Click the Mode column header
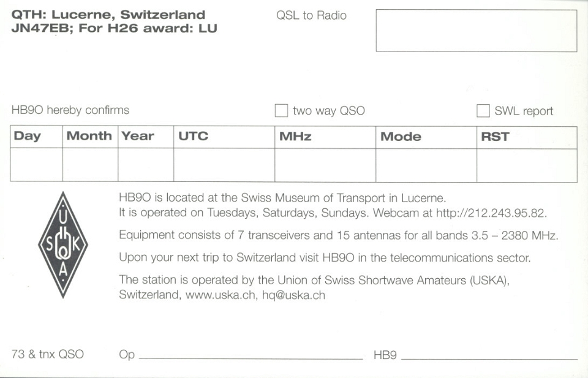Image resolution: width=588 pixels, height=378 pixels. pos(401,137)
